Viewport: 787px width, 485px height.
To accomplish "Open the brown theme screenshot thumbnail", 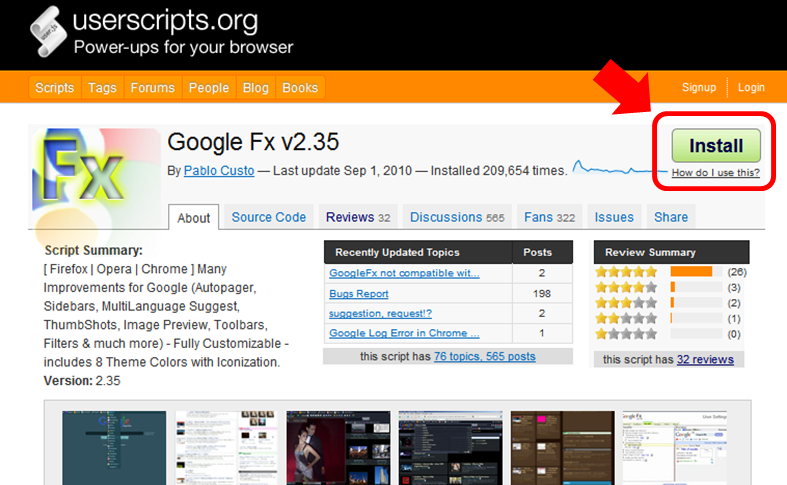I will point(563,448).
